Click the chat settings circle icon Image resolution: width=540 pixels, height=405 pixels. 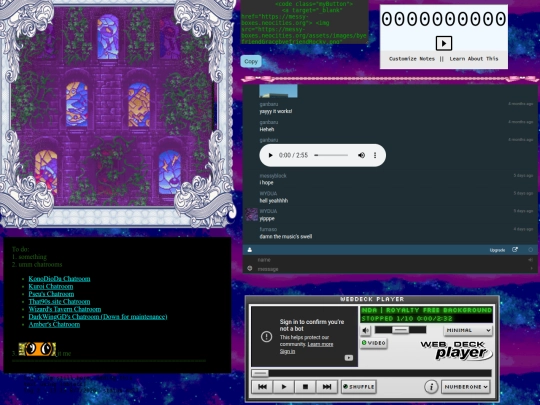[x=530, y=250]
